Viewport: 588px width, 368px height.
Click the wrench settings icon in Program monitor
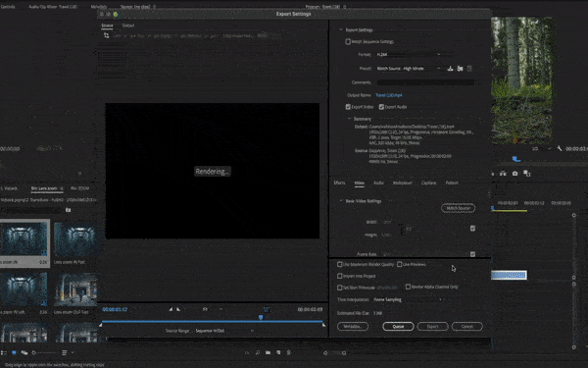point(560,149)
